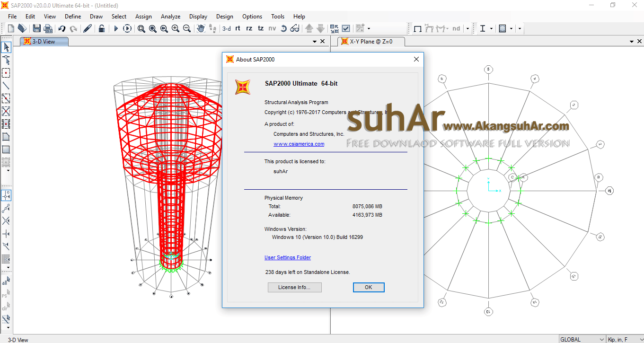Viewport: 644px width, 343px height.
Task: Open the Design menu
Action: (x=225, y=17)
